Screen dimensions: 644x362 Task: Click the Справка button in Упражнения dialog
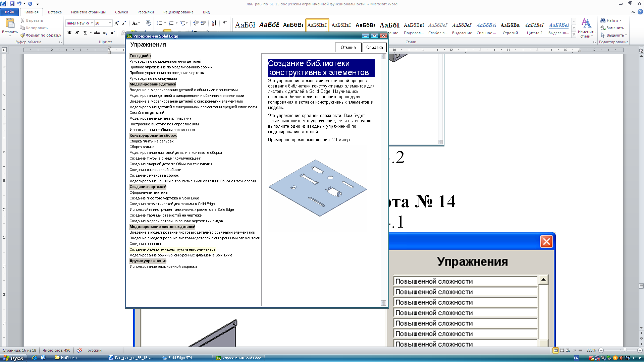374,48
